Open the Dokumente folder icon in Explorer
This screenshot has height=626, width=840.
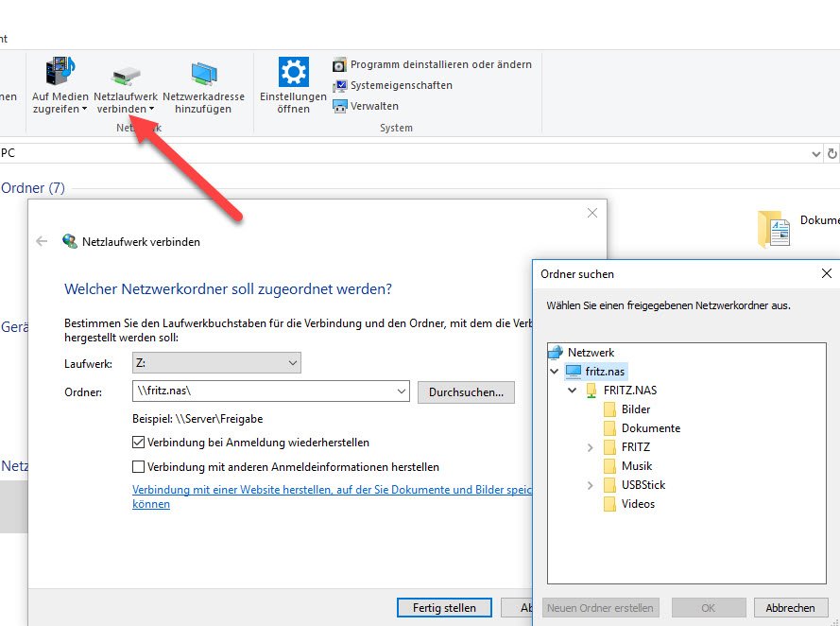(x=774, y=229)
